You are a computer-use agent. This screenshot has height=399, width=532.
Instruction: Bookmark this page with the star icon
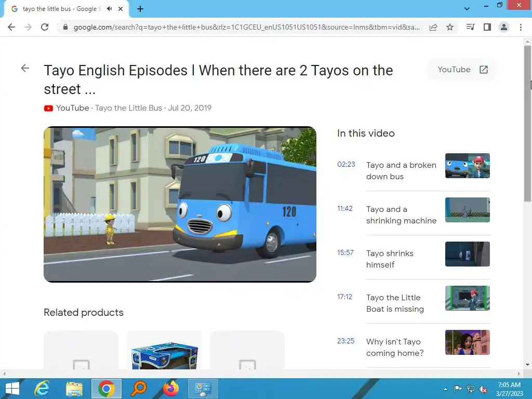coord(450,27)
